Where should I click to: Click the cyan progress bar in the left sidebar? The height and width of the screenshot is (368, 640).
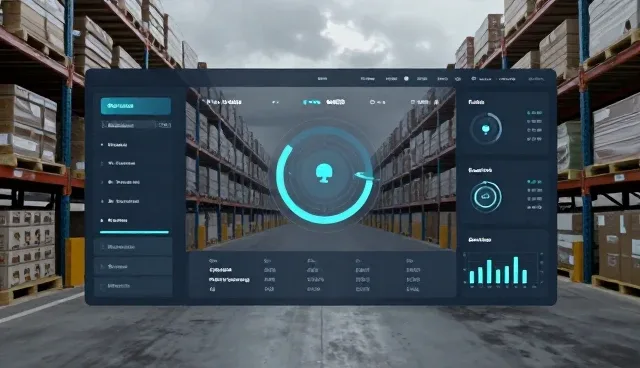coord(134,232)
